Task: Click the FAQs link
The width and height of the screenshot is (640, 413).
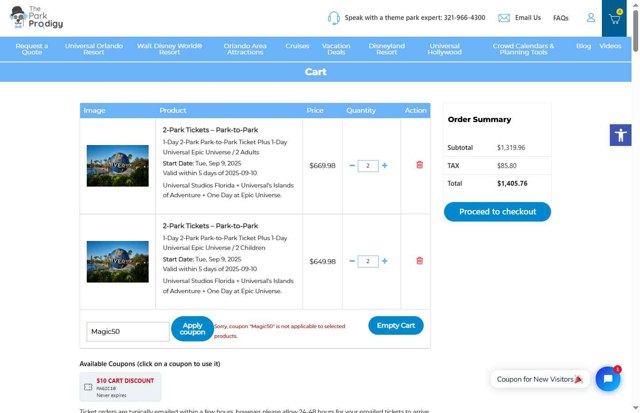Action: (x=560, y=18)
